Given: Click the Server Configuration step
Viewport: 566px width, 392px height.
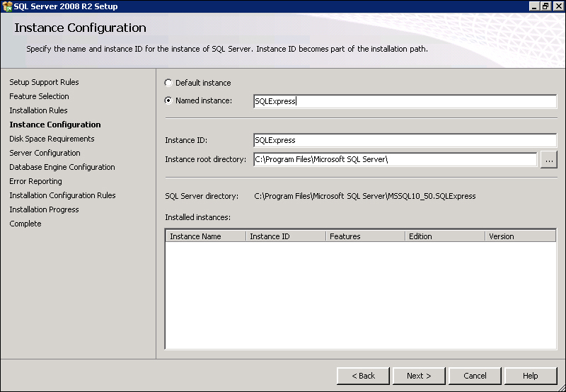Looking at the screenshot, I should pyautogui.click(x=45, y=153).
